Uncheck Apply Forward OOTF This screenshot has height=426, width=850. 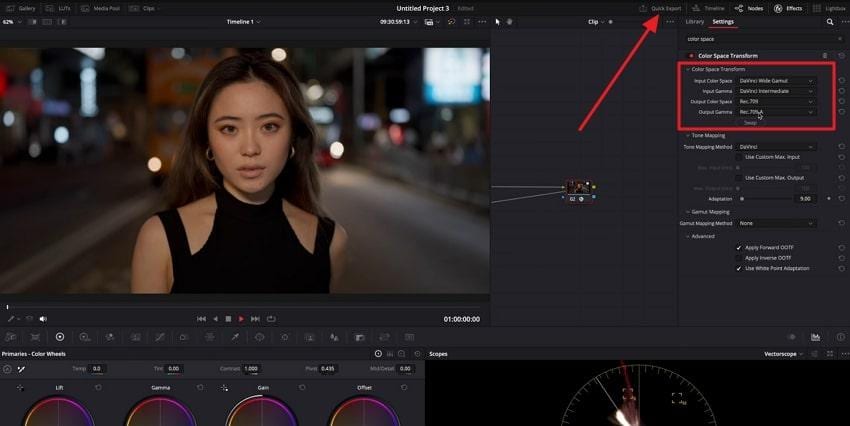click(x=738, y=248)
